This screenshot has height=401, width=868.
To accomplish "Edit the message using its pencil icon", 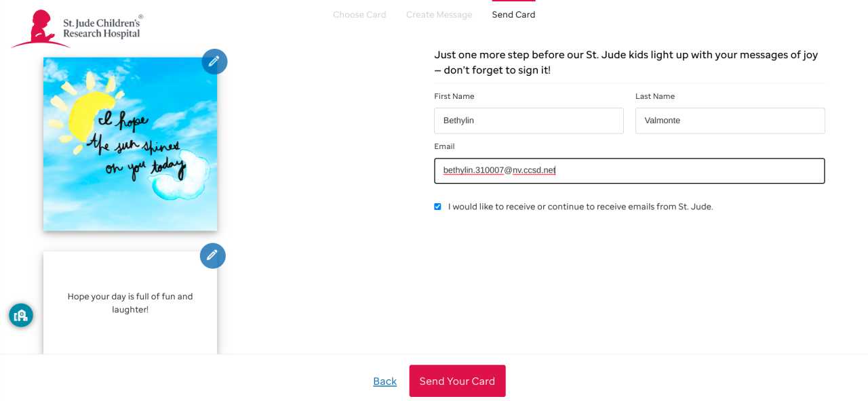I will (x=212, y=255).
